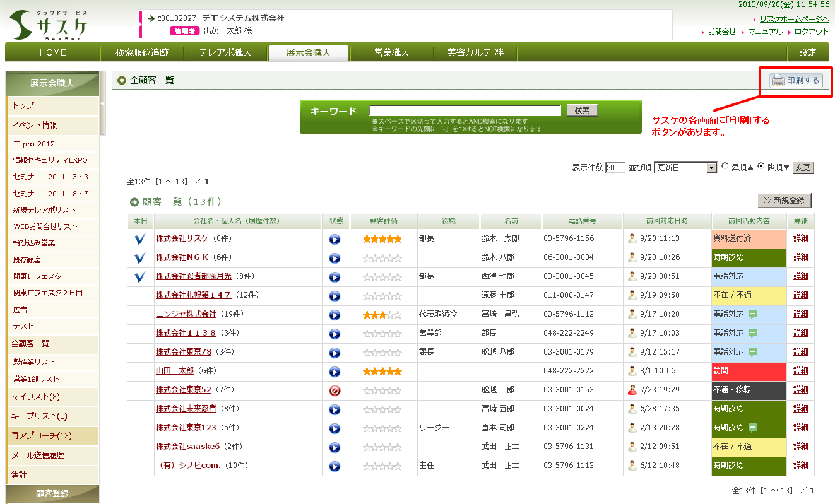The image size is (835, 504).
Task: Collapse the pink company info header handle
Action: [x=140, y=24]
